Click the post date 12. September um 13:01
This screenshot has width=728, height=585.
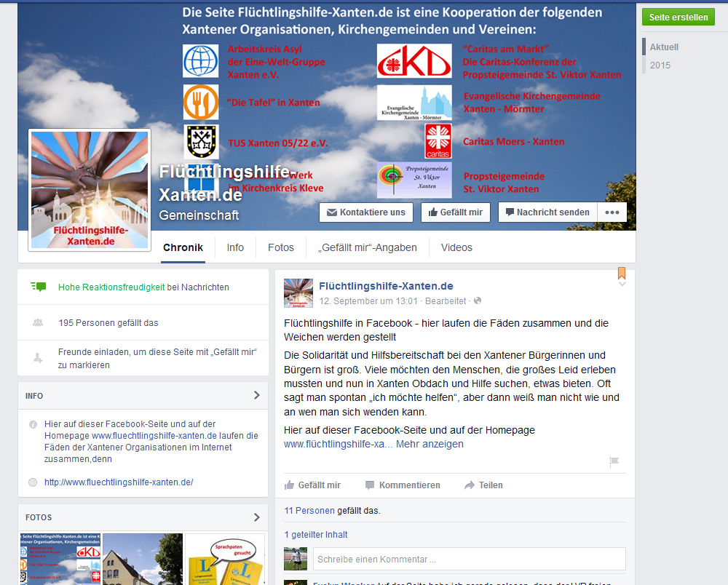point(368,301)
